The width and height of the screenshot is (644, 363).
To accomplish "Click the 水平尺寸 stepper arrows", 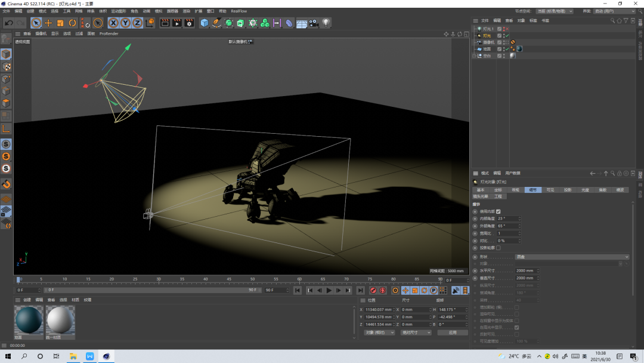I will click(538, 271).
